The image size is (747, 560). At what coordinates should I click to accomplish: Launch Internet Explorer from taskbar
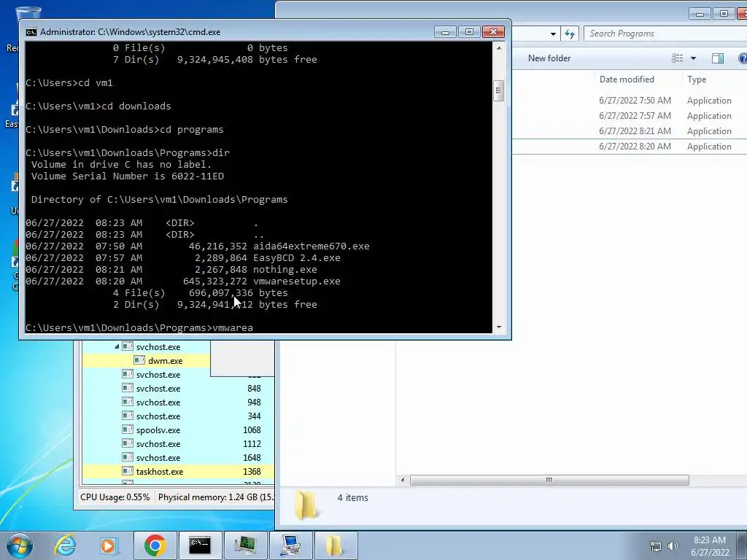click(65, 545)
